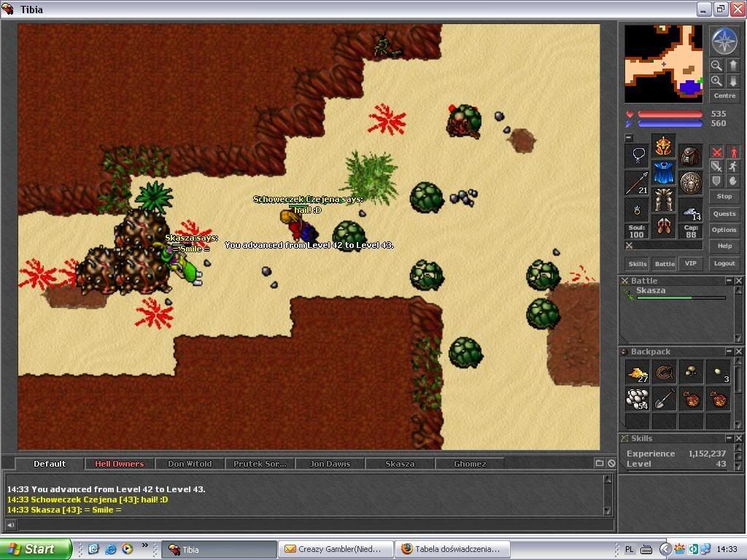
Task: Open the Prutek Sor... chat tab
Action: [x=260, y=464]
